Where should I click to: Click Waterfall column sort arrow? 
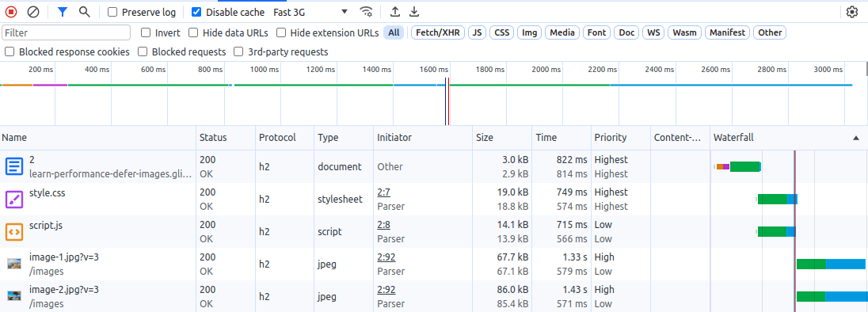pos(856,138)
